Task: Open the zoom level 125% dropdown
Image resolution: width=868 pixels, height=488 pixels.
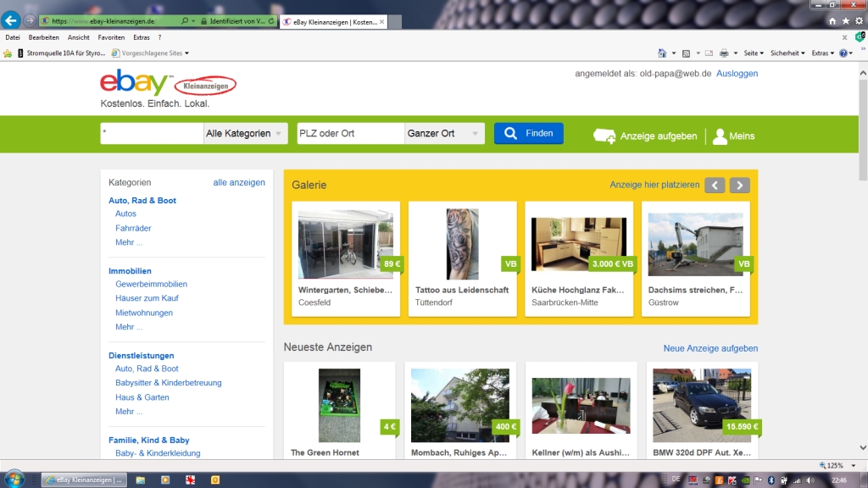Action: click(853, 465)
